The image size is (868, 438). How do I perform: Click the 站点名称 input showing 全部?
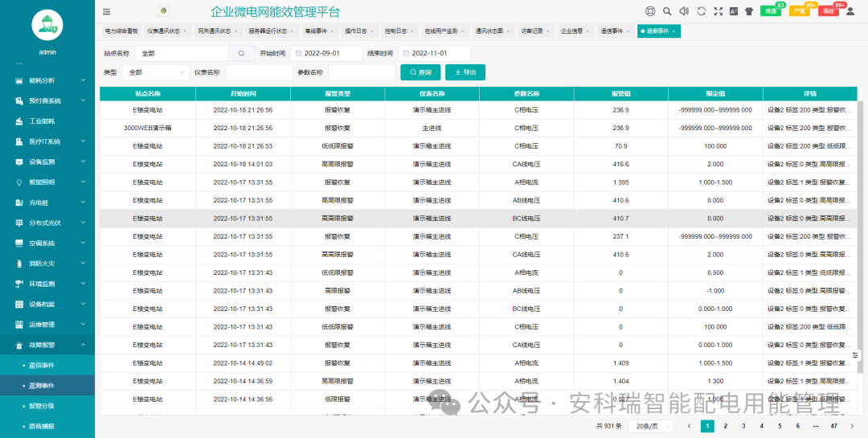click(x=182, y=54)
